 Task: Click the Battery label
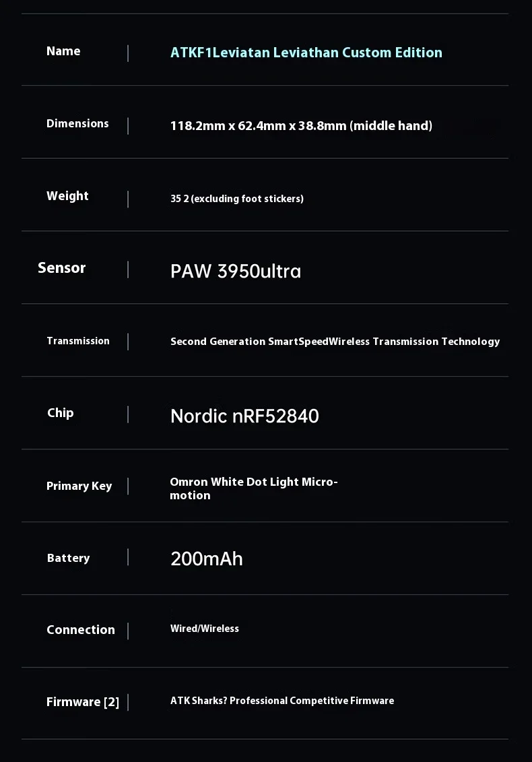[x=68, y=558]
